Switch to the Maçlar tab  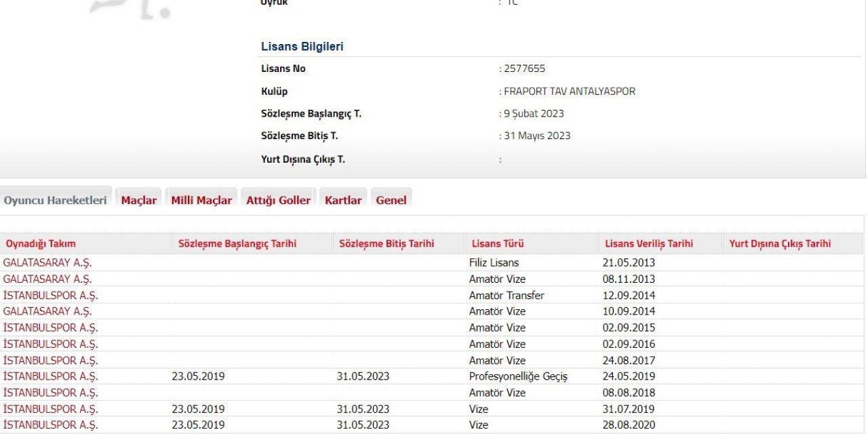[138, 199]
